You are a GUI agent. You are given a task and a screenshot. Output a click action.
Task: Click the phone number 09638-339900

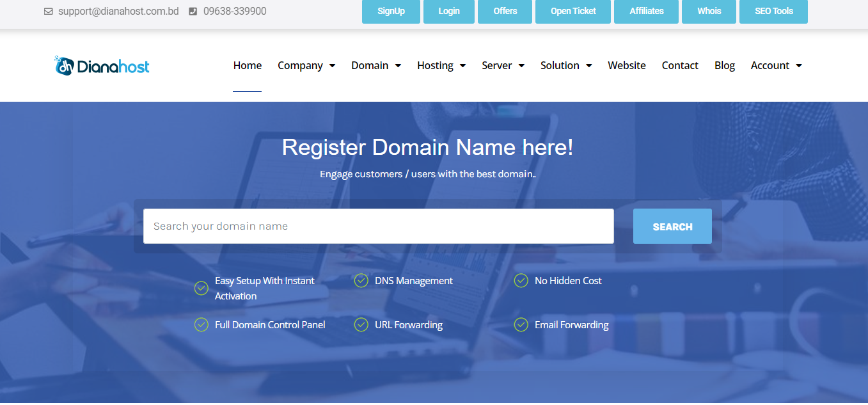tap(235, 12)
